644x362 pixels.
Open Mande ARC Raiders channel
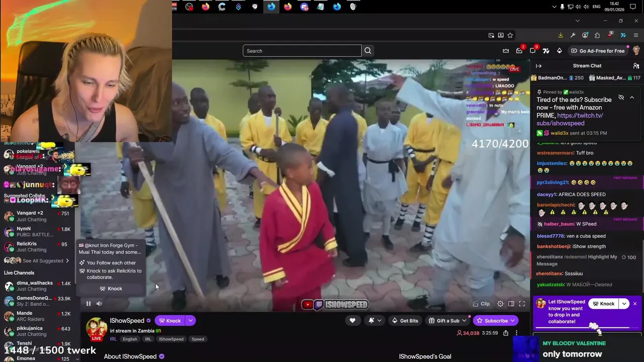point(37,316)
